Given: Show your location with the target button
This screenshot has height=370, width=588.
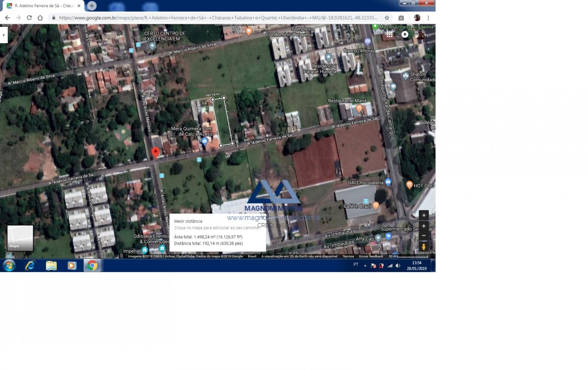Looking at the screenshot, I should click(x=424, y=215).
